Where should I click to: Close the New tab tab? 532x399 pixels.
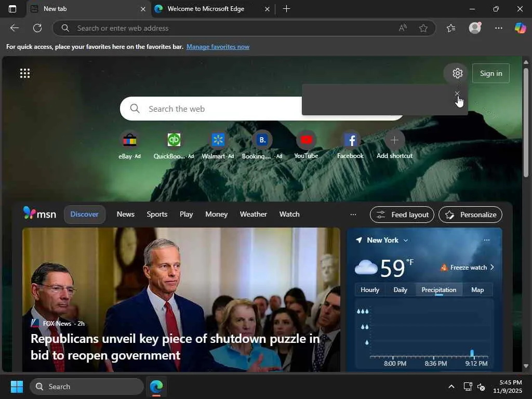pos(143,9)
